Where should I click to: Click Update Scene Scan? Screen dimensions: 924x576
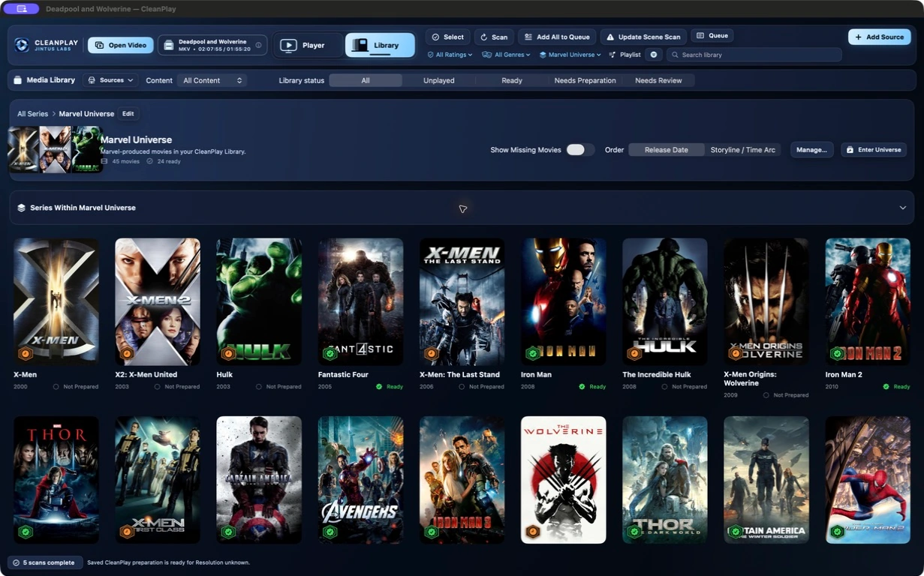643,37
